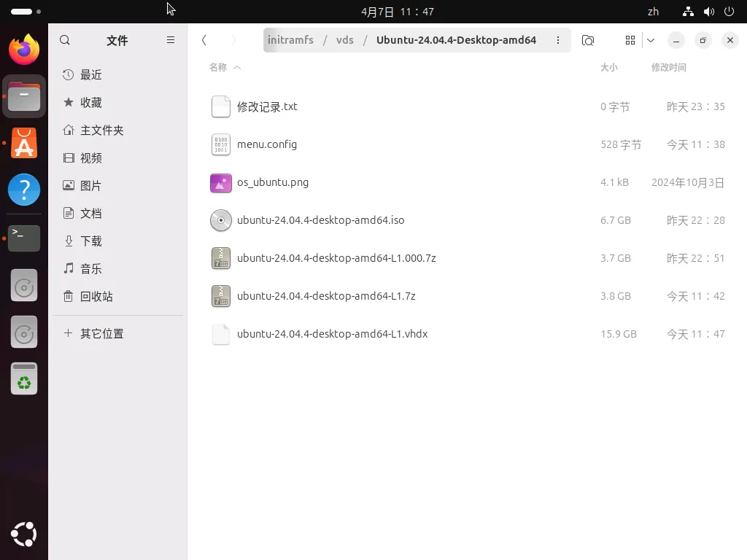Open Activities workspace indicator
Image resolution: width=747 pixels, height=560 pixels.
coord(26,12)
